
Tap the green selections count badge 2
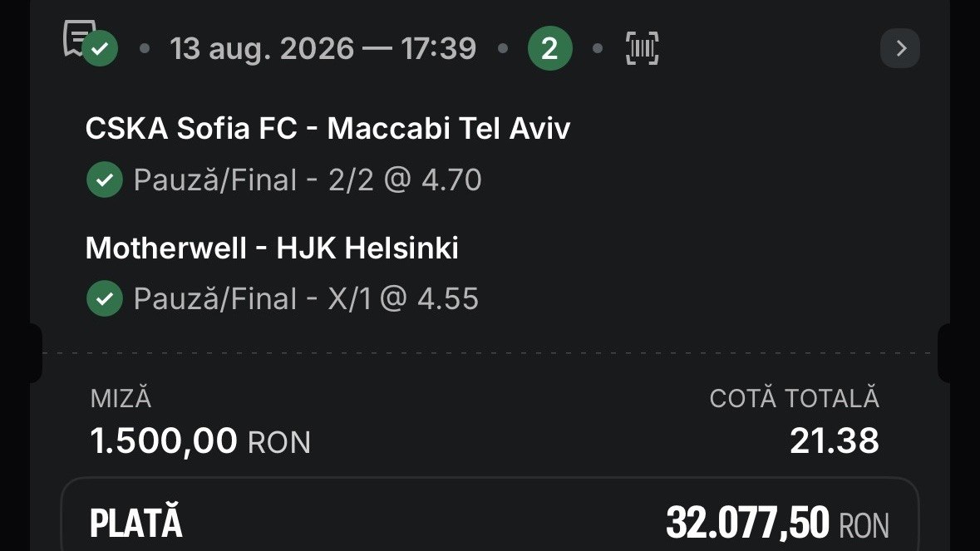[x=550, y=48]
